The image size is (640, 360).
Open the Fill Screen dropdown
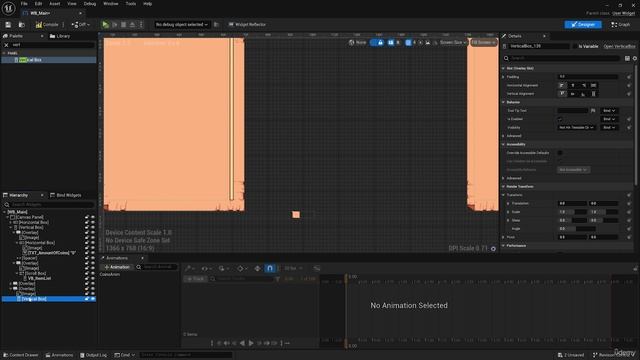click(483, 42)
